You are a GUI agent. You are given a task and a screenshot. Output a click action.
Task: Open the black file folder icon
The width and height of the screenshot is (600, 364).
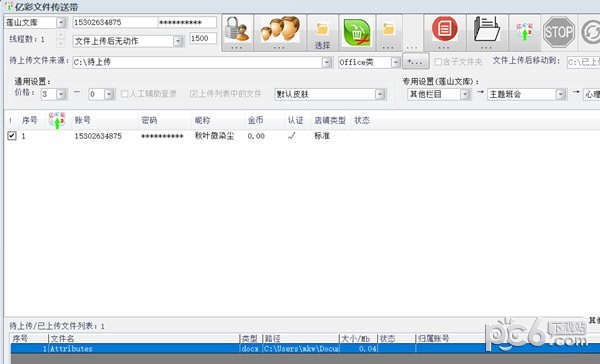[x=487, y=33]
